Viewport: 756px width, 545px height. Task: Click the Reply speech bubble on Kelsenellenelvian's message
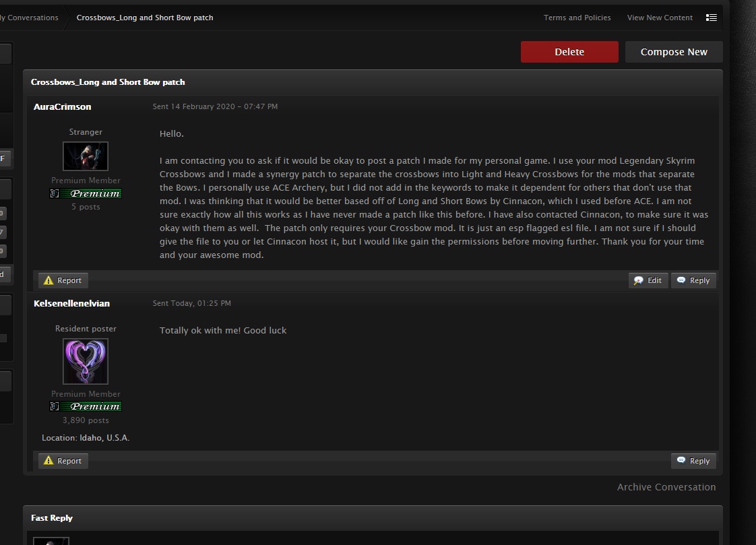click(x=682, y=461)
